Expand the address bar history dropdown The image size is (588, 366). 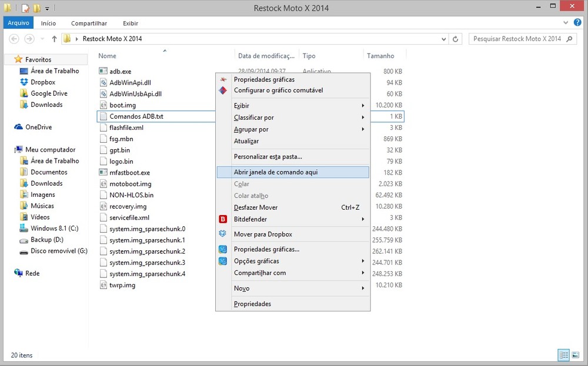(444, 39)
